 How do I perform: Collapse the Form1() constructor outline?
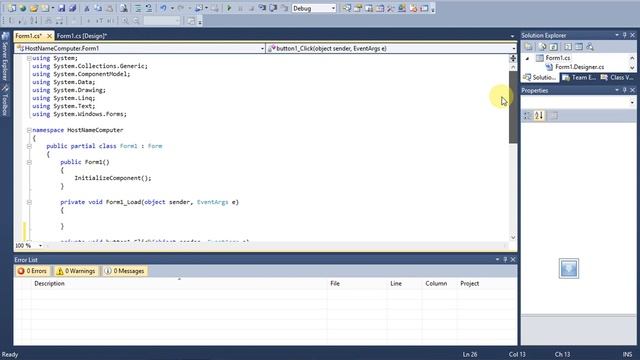[29, 162]
